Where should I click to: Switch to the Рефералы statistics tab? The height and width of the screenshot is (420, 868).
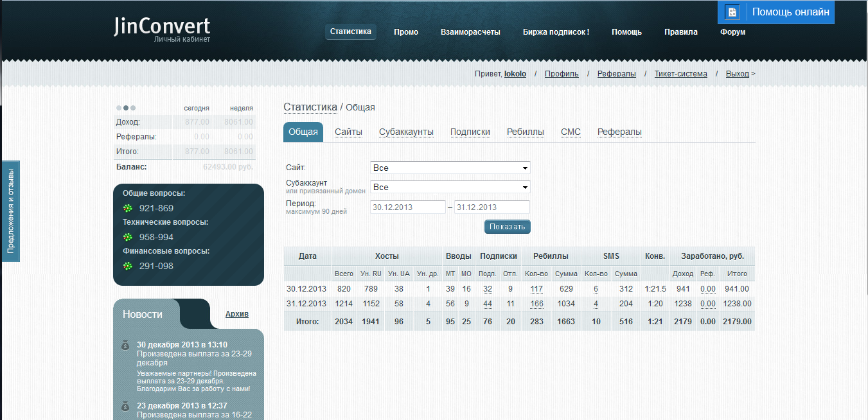pyautogui.click(x=619, y=132)
